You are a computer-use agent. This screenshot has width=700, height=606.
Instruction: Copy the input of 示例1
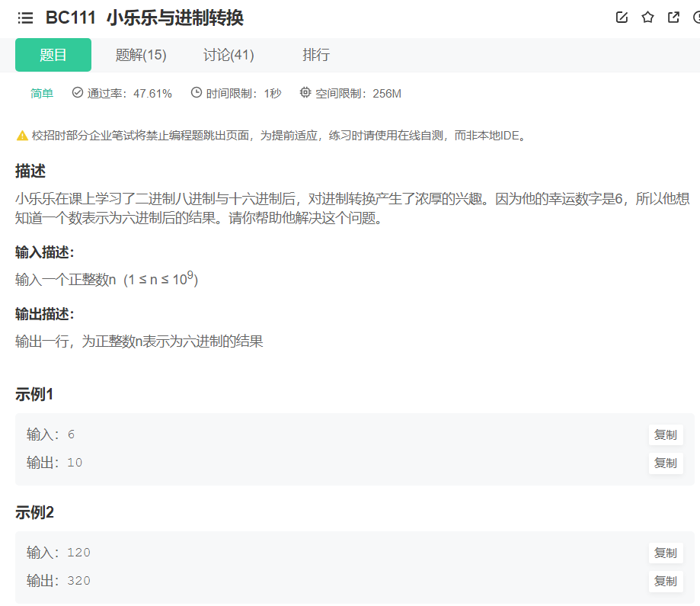tap(665, 434)
